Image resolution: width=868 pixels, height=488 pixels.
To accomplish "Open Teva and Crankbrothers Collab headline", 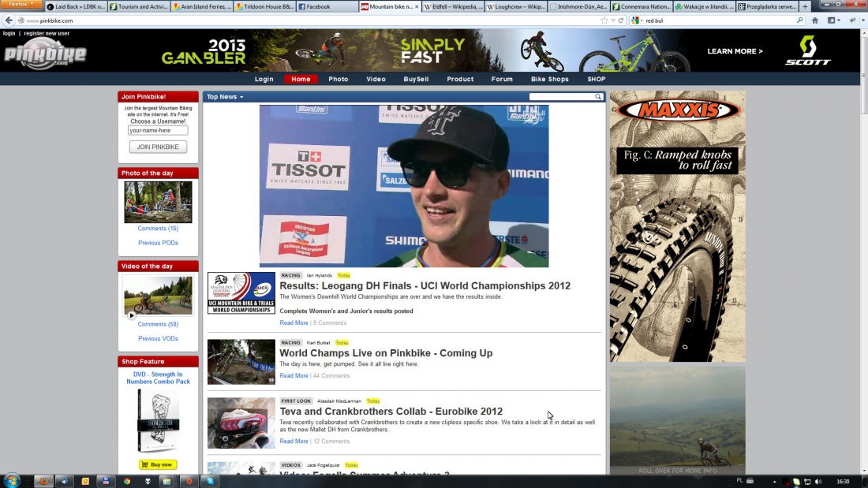I will pos(391,411).
